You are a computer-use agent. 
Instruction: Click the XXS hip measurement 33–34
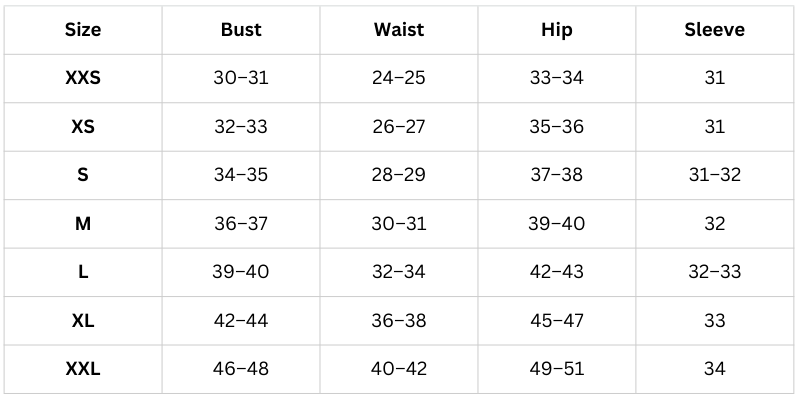(556, 78)
